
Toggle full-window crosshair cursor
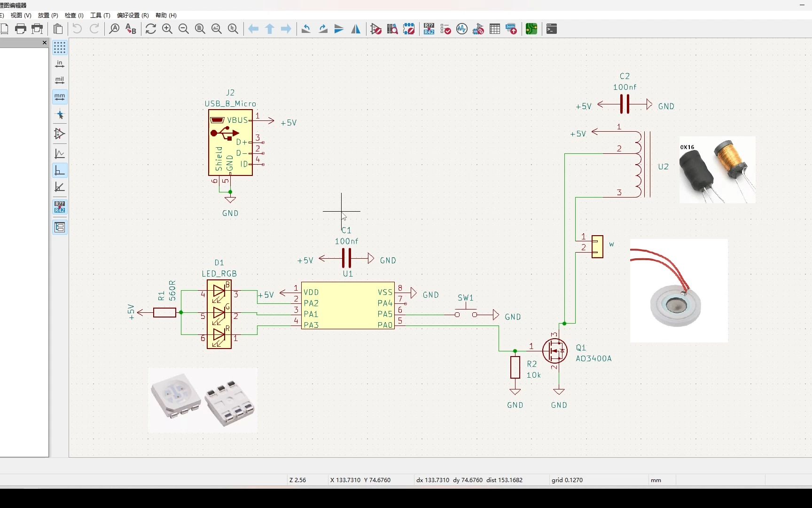[60, 115]
